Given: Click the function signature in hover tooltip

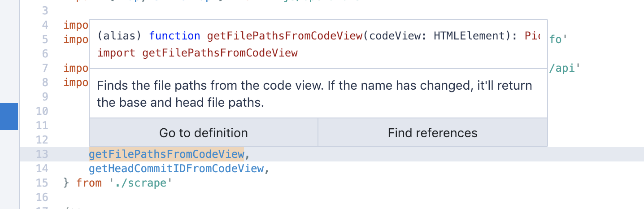Looking at the screenshot, I should pyautogui.click(x=318, y=36).
